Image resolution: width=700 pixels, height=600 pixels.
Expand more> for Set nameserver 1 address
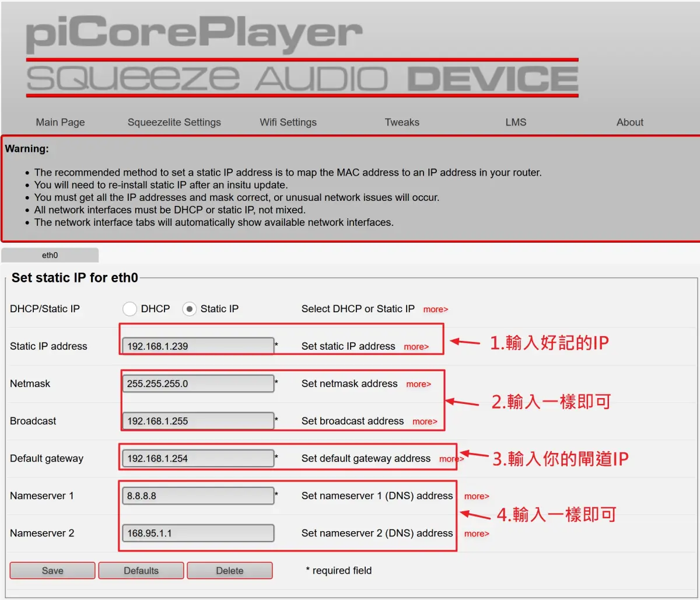[x=477, y=496]
